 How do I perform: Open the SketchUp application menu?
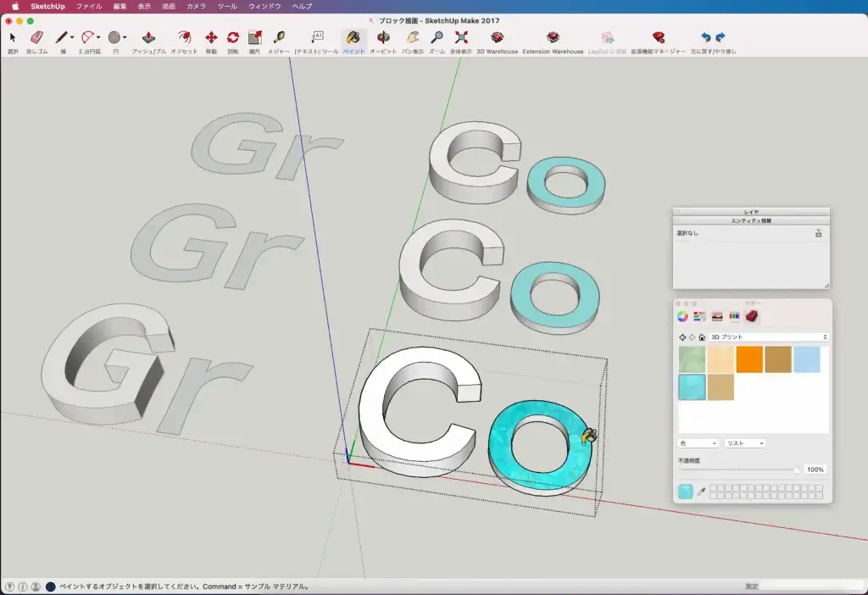pyautogui.click(x=47, y=7)
